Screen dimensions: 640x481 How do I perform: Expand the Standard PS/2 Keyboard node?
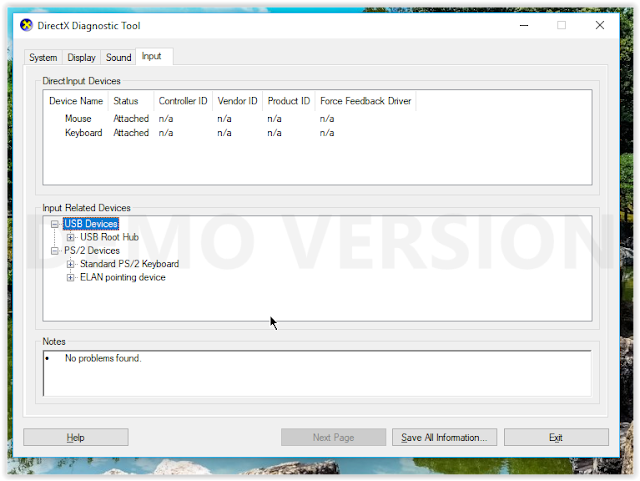[x=71, y=264]
